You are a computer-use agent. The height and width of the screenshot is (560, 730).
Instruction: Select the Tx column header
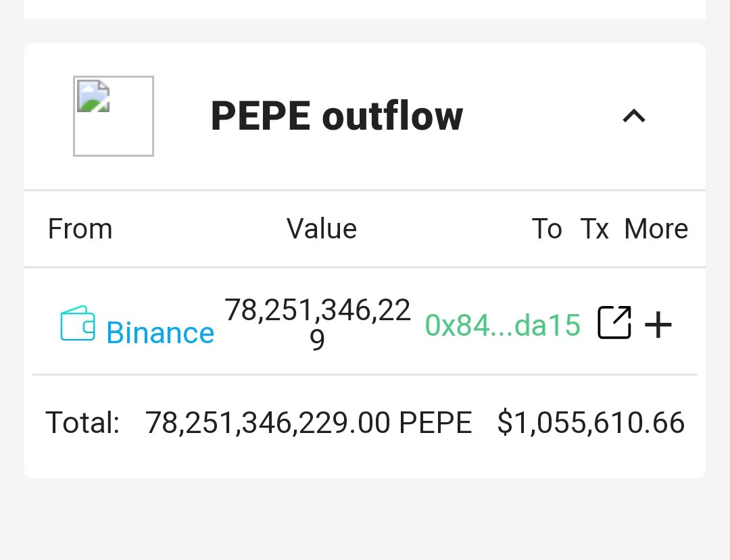[595, 229]
